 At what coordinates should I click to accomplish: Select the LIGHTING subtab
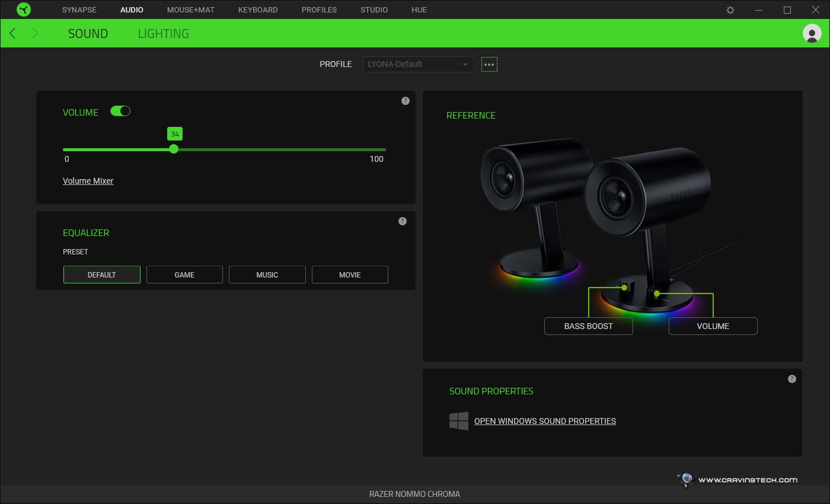(x=164, y=34)
